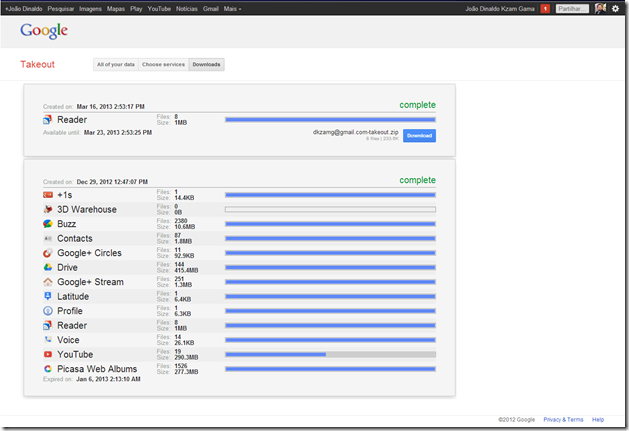Click the empty 3D Warehouse progress bar
Viewport: 629px width, 431px height.
pyautogui.click(x=330, y=209)
